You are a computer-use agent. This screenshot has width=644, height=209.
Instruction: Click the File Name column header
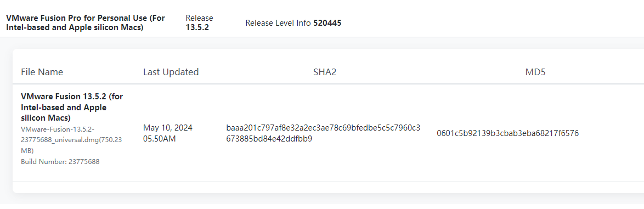[x=42, y=72]
